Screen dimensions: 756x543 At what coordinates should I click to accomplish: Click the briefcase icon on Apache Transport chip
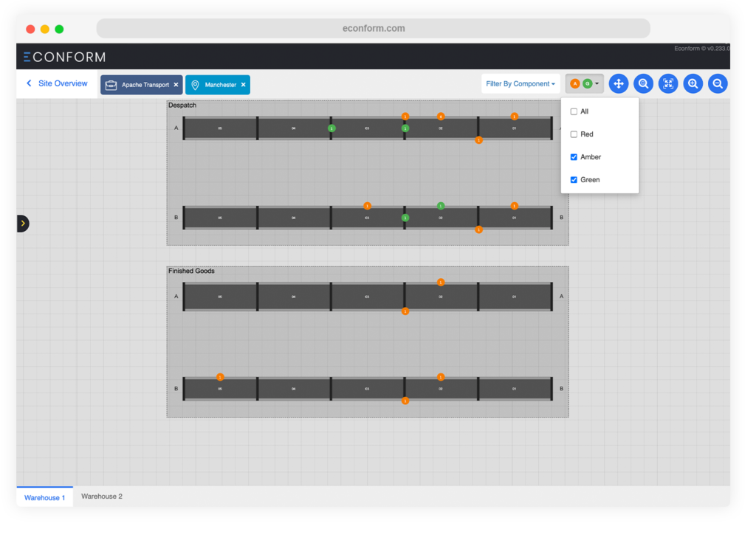click(x=111, y=85)
